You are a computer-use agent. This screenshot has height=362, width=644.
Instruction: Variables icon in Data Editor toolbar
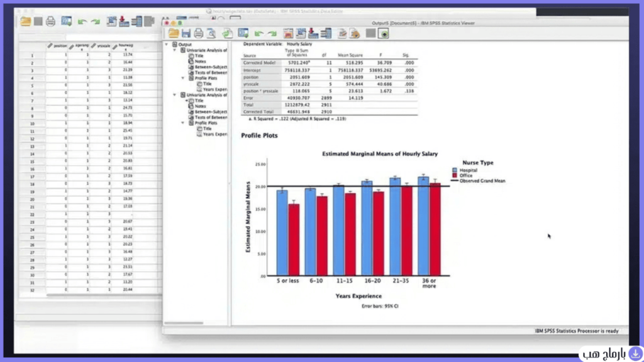coord(136,21)
